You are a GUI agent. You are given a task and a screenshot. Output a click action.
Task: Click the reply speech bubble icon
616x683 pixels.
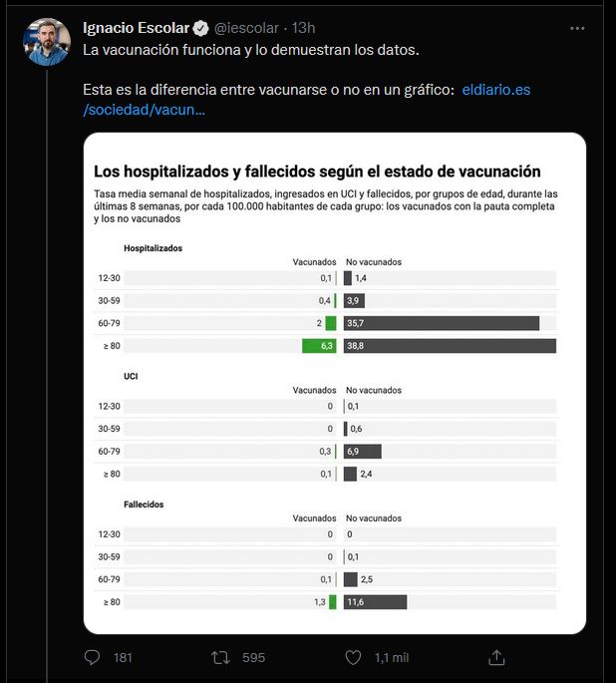(92, 657)
